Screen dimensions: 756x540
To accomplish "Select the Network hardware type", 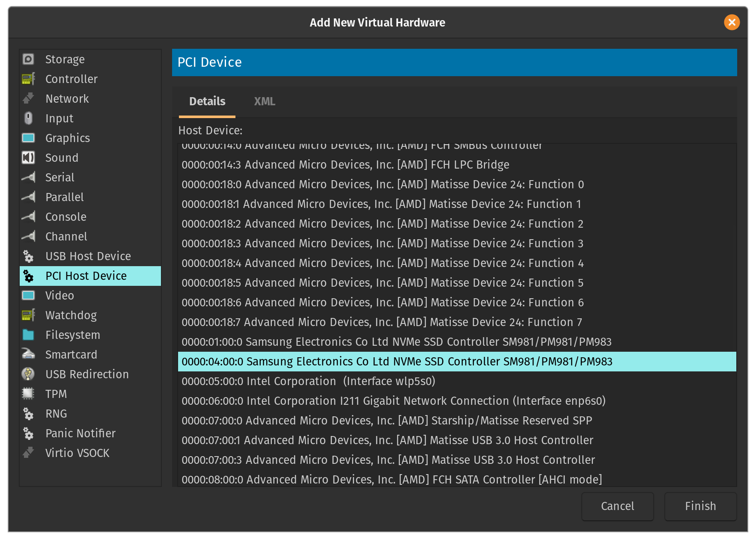I will [x=67, y=98].
